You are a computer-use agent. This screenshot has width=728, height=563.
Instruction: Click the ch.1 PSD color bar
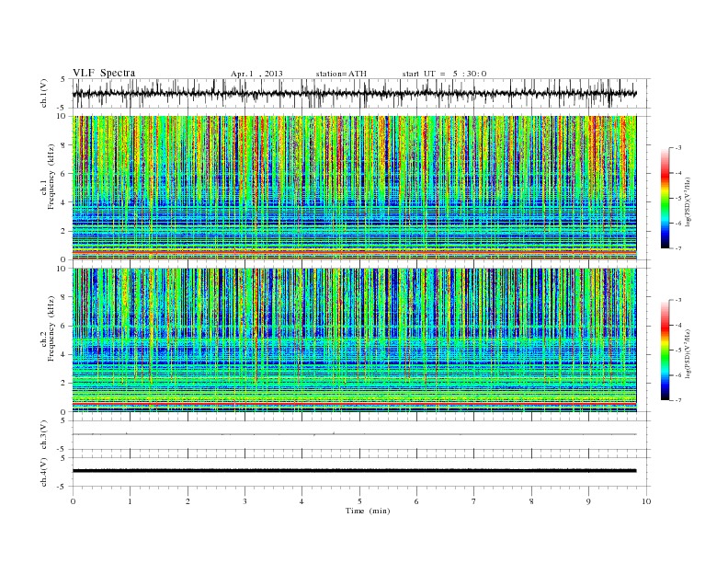tap(665, 198)
